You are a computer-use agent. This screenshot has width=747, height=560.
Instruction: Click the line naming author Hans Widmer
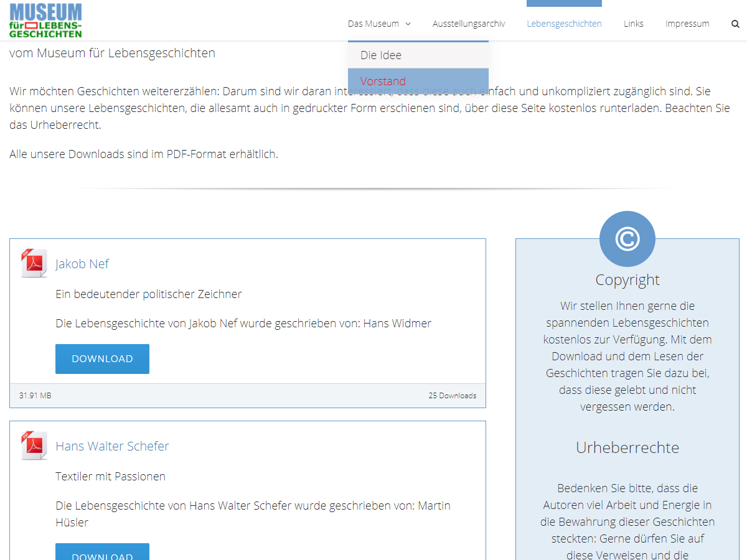click(x=243, y=324)
